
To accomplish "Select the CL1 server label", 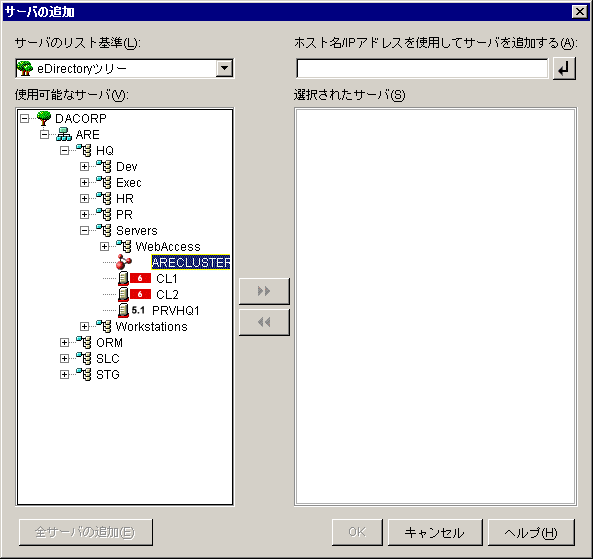I will click(167, 278).
